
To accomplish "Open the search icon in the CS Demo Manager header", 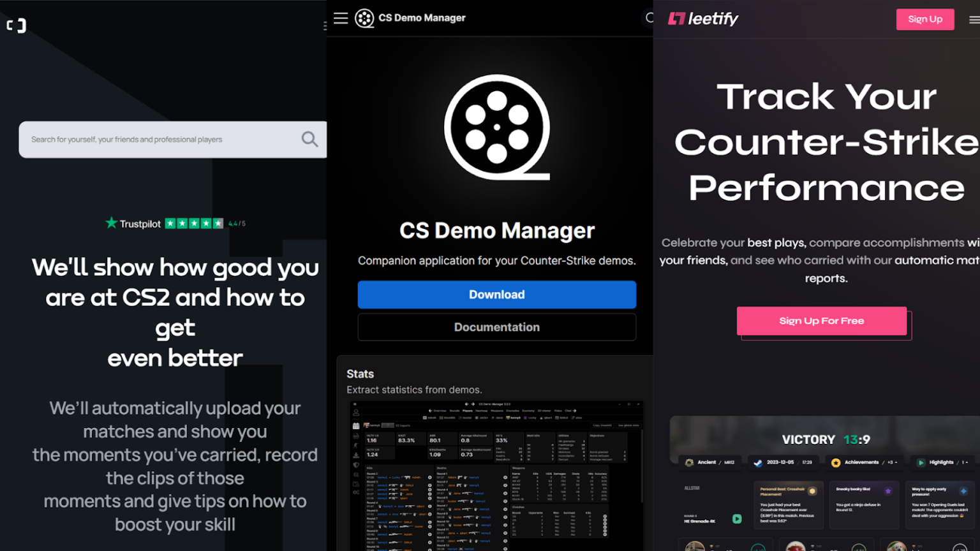I will (650, 18).
